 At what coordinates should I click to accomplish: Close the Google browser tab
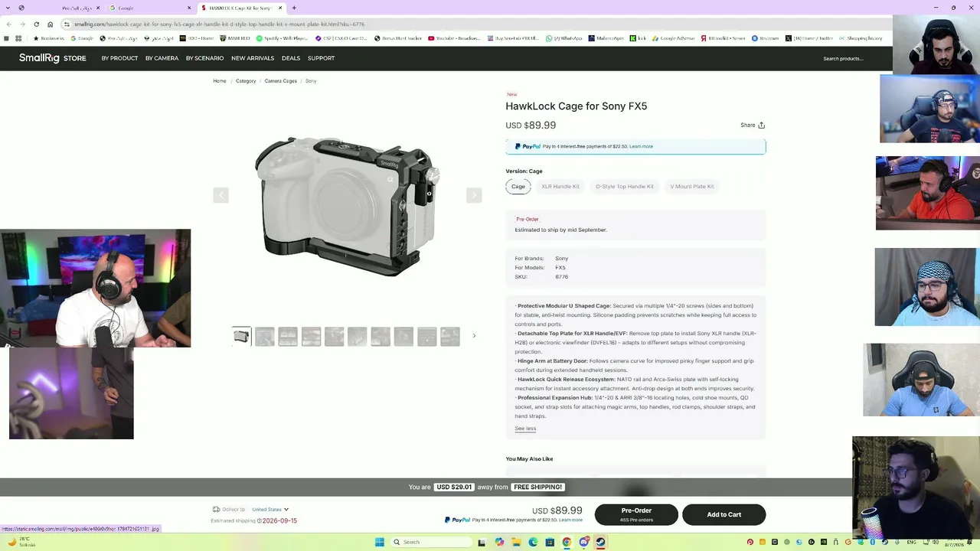coord(189,8)
